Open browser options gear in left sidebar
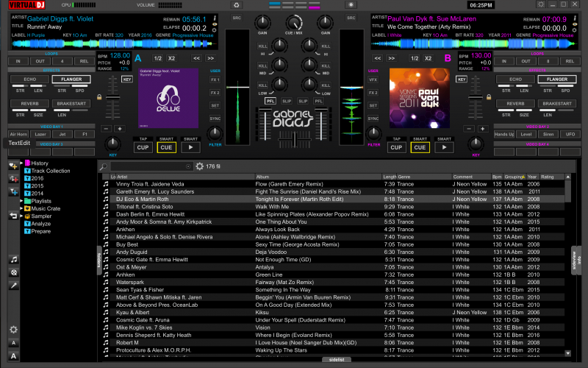The width and height of the screenshot is (588, 368). click(13, 330)
